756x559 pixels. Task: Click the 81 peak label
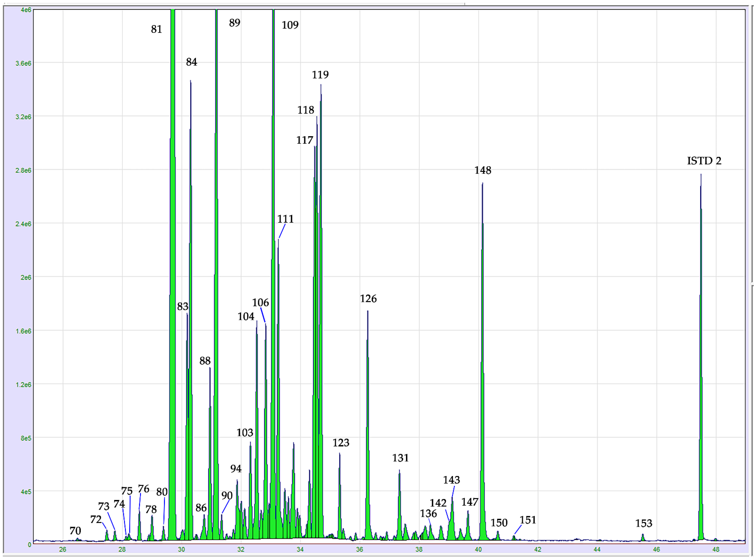pos(156,29)
